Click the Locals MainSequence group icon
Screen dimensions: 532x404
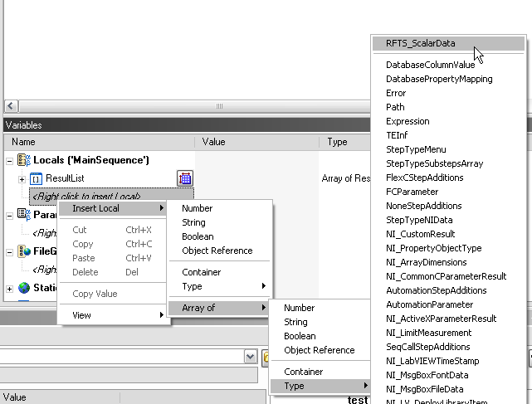coord(24,160)
